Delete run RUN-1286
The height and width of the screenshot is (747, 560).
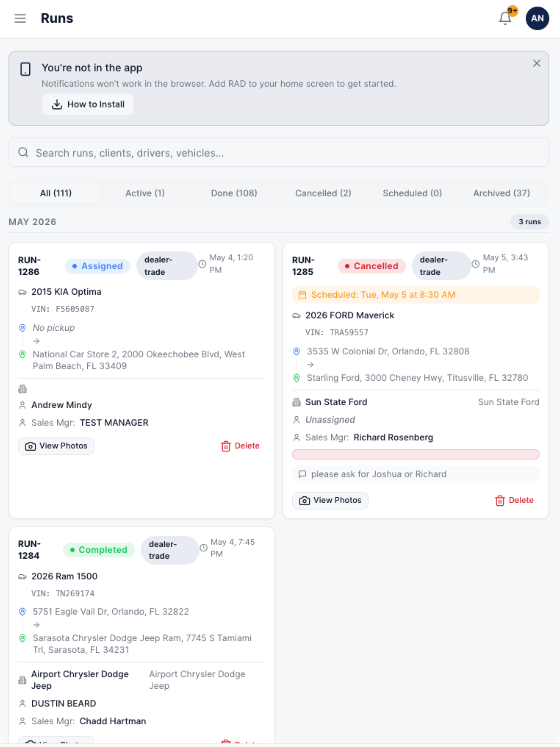(x=240, y=446)
